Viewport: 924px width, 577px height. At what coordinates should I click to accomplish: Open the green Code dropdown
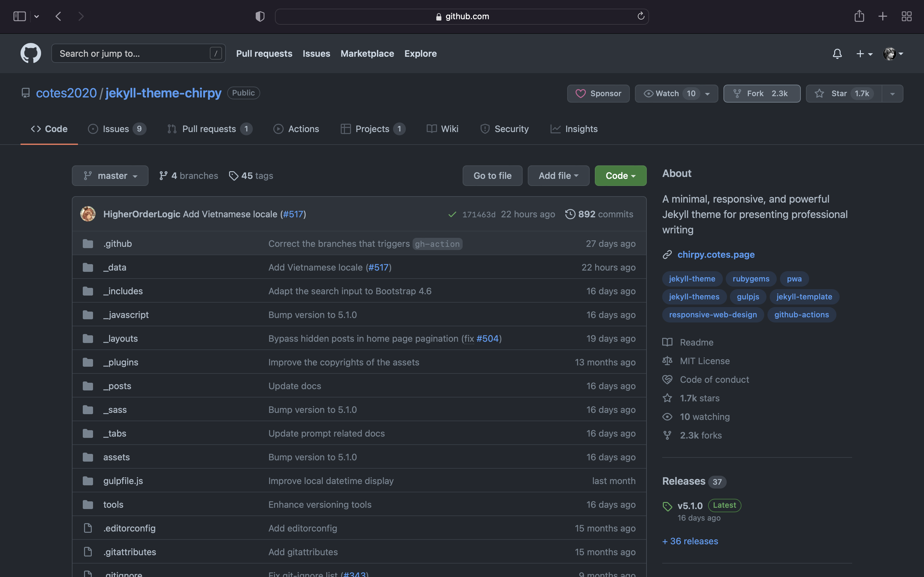(620, 176)
